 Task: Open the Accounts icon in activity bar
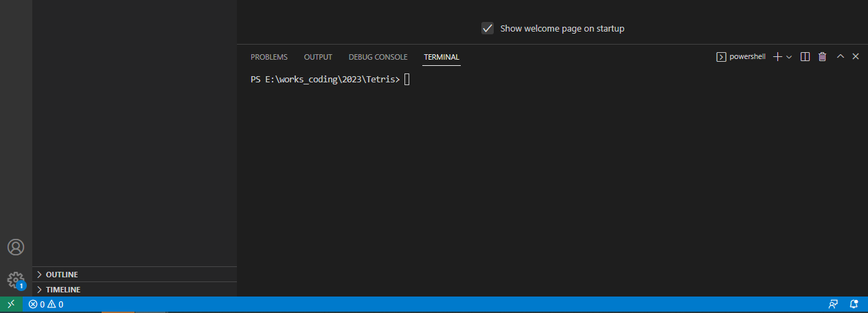16,247
